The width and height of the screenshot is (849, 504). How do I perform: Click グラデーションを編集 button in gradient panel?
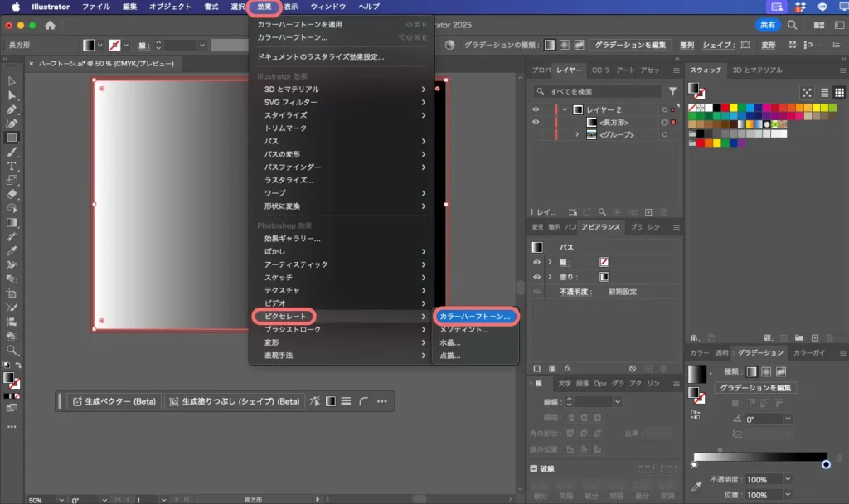coord(755,388)
